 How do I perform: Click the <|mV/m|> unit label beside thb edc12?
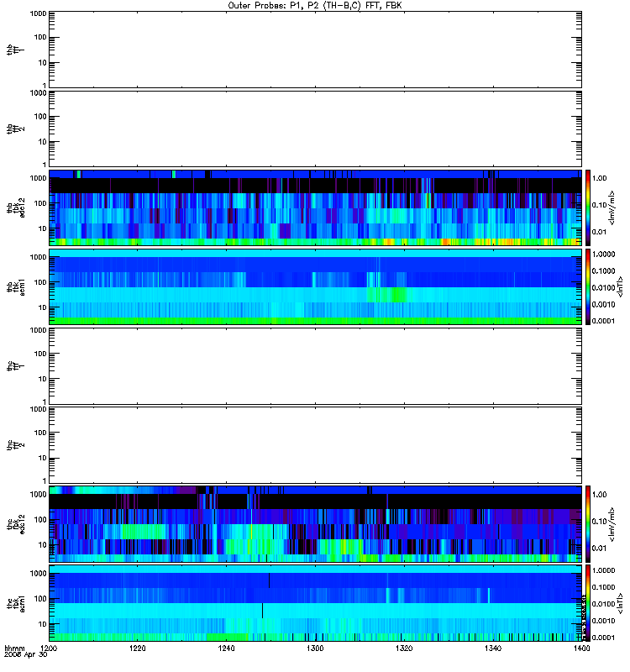click(x=612, y=207)
